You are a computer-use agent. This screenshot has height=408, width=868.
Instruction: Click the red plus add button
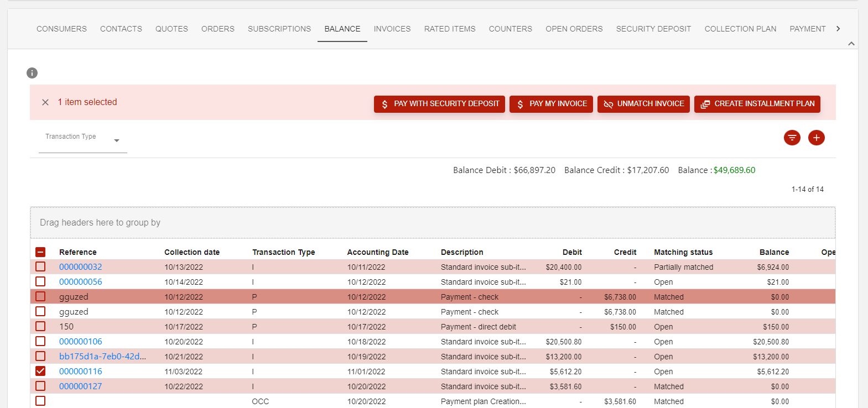(816, 138)
